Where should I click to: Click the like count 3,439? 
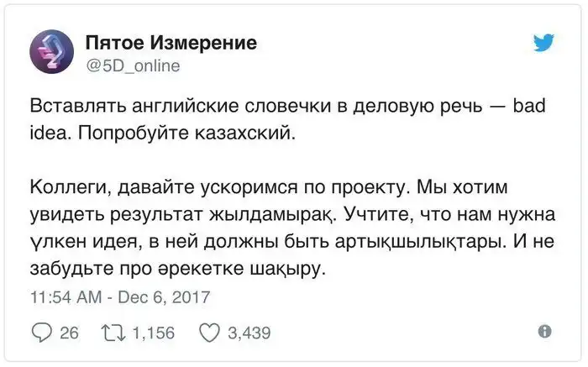coord(249,333)
